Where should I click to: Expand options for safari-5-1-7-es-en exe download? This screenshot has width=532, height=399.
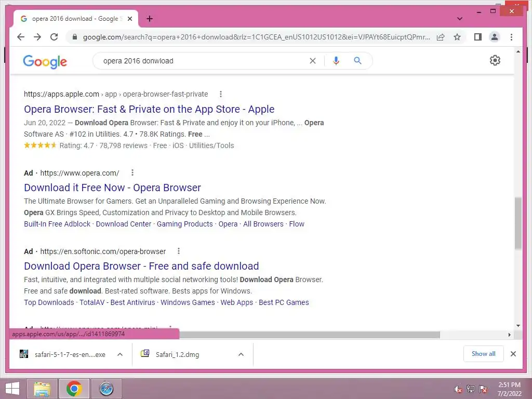point(120,354)
